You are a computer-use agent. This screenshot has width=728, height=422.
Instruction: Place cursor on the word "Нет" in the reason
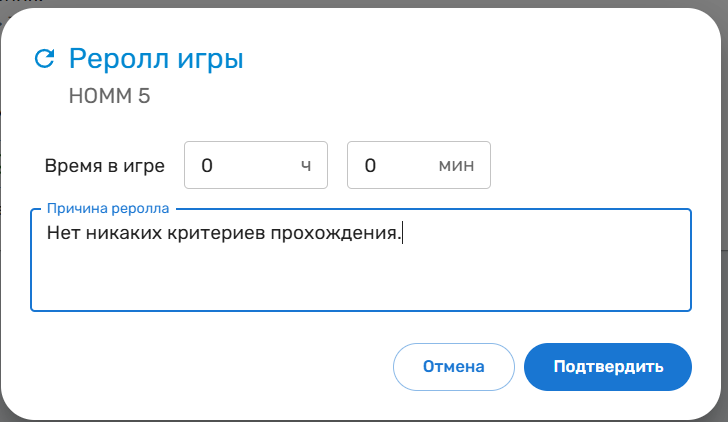62,234
